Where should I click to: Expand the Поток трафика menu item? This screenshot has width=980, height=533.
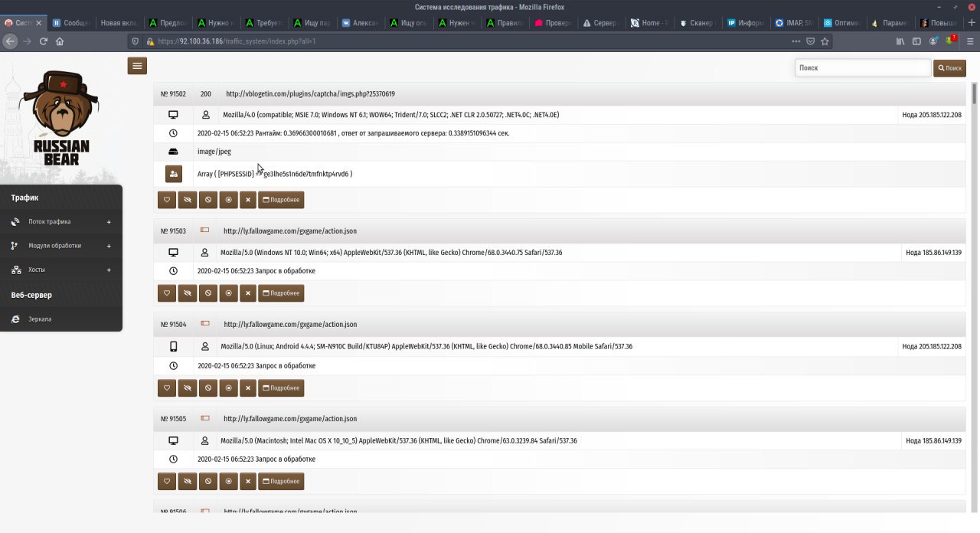pyautogui.click(x=61, y=222)
